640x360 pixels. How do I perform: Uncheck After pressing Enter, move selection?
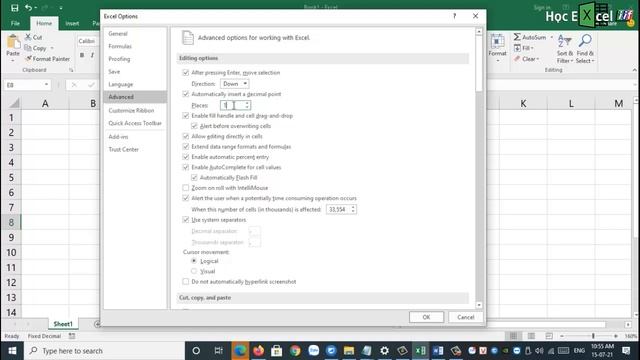[x=186, y=73]
